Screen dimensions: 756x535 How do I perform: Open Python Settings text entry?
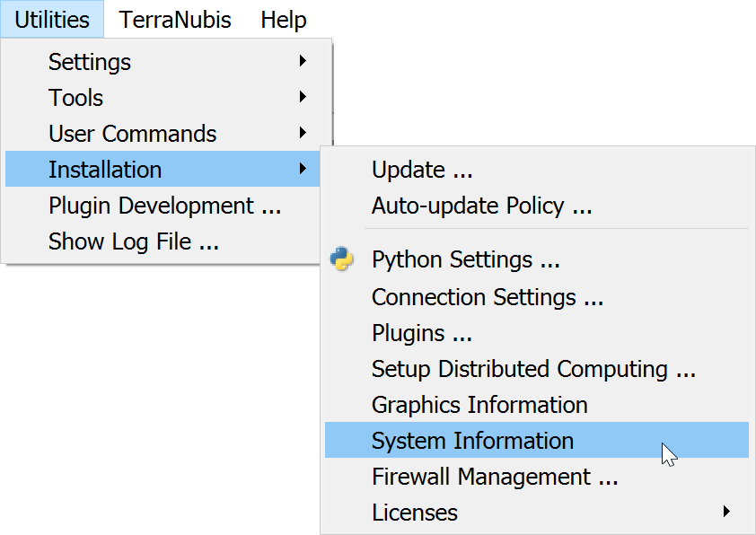point(465,260)
